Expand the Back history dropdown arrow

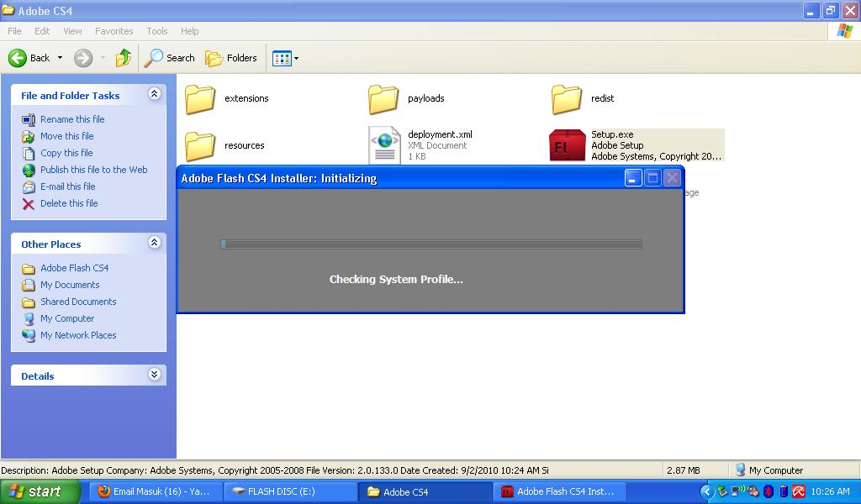60,58
